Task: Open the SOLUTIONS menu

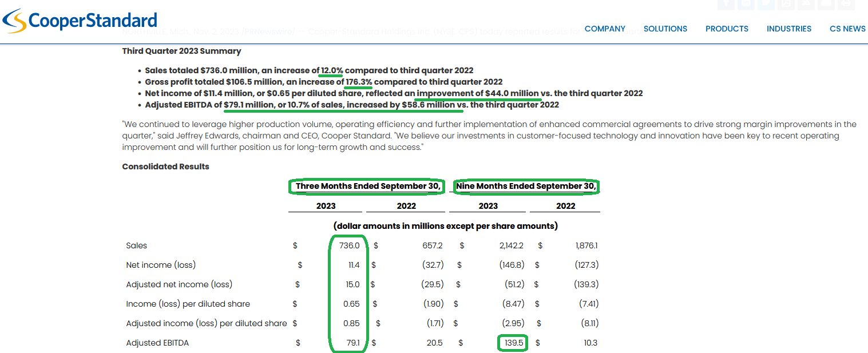Action: coord(665,29)
